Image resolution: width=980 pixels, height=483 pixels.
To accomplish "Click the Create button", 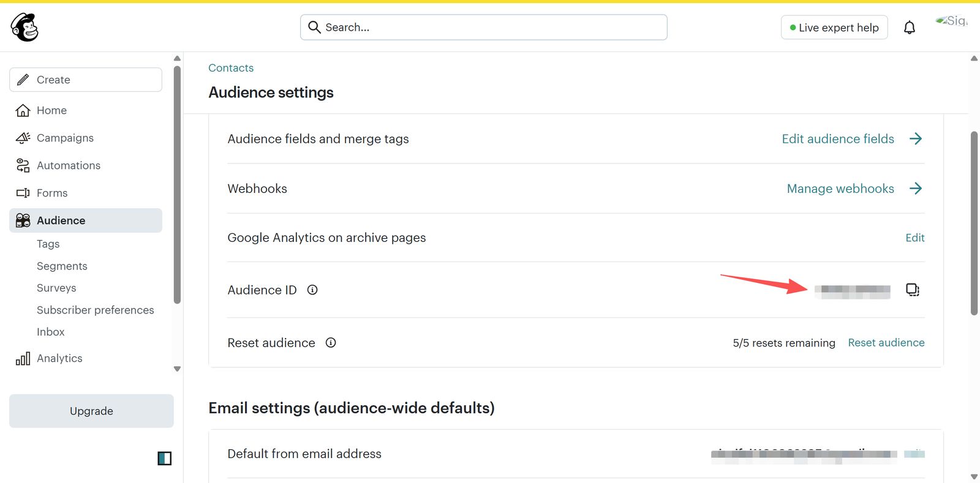I will (86, 80).
